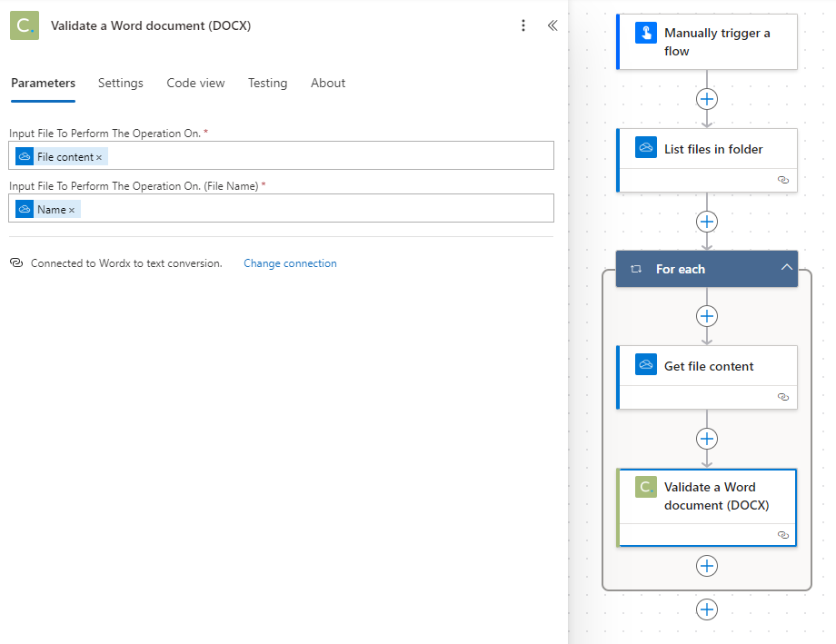Switch to the Settings tab
836x644 pixels.
coord(121,84)
